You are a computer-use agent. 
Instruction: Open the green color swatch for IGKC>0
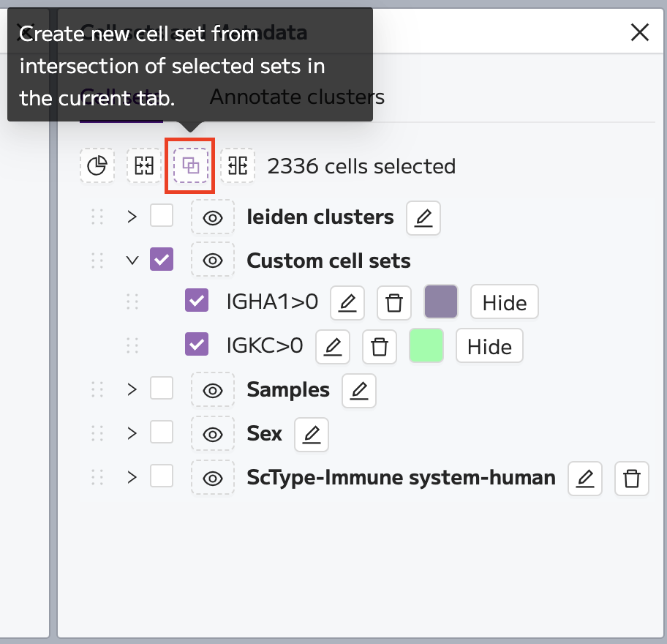pos(426,345)
